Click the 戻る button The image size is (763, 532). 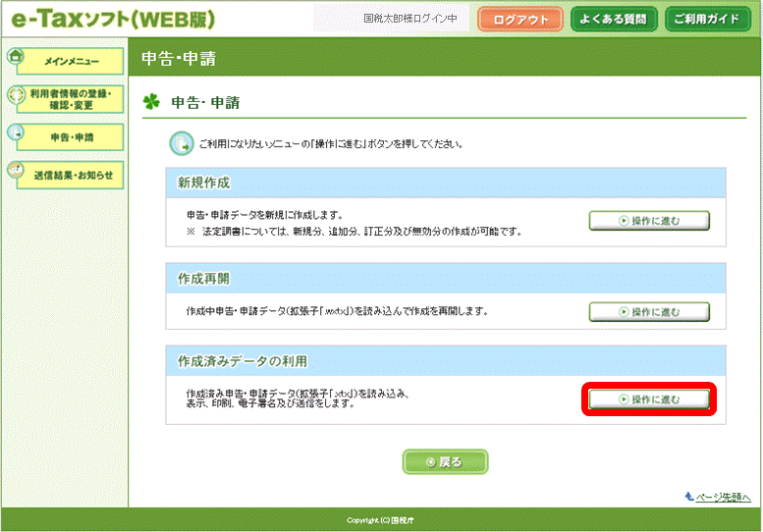click(445, 461)
